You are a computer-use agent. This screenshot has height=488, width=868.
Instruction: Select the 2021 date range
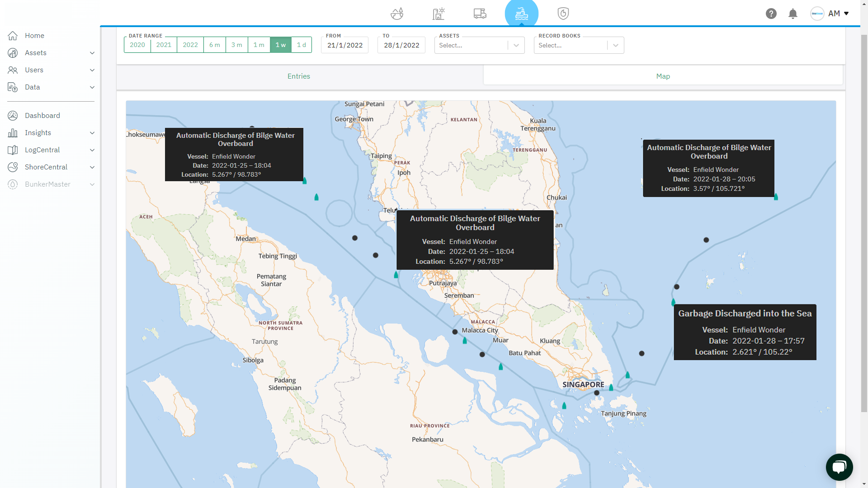point(164,45)
